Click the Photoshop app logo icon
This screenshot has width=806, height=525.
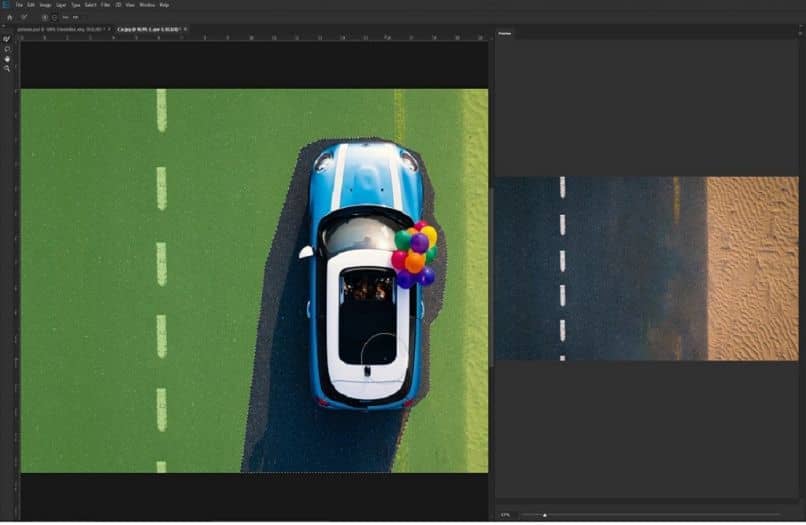pyautogui.click(x=6, y=5)
